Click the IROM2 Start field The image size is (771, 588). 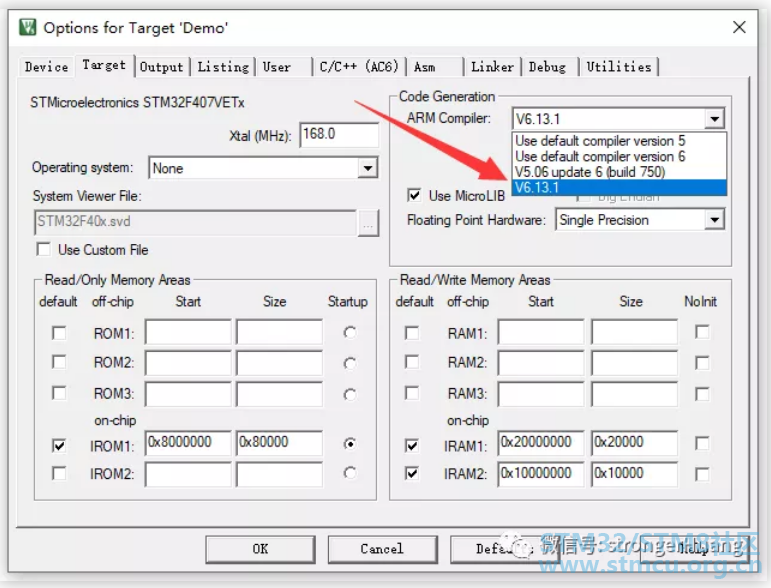point(188,474)
